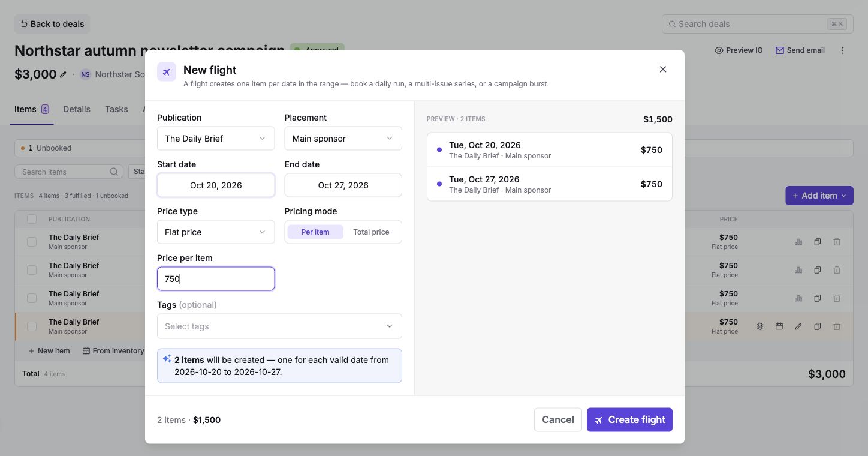The width and height of the screenshot is (868, 456).
Task: Switch to the Tasks tab
Action: pos(116,109)
